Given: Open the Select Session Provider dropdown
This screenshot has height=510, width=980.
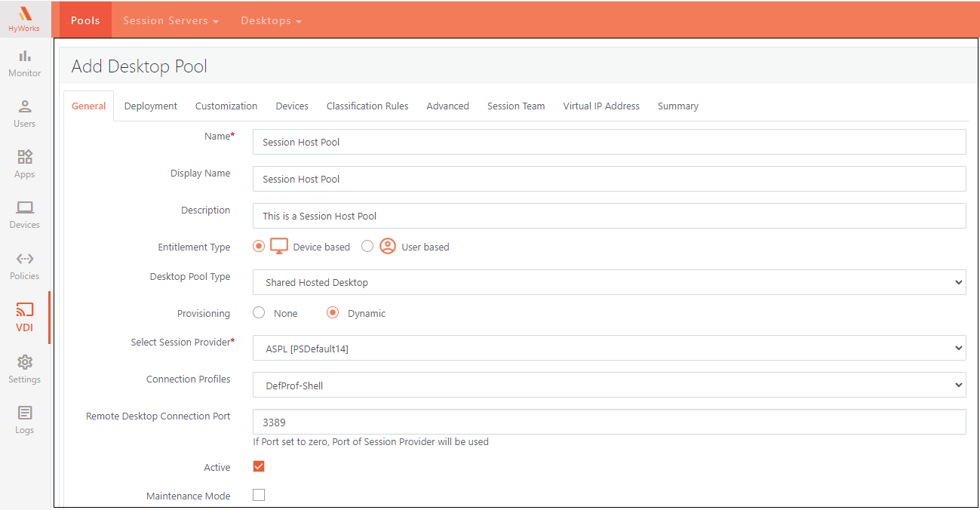Looking at the screenshot, I should [609, 348].
